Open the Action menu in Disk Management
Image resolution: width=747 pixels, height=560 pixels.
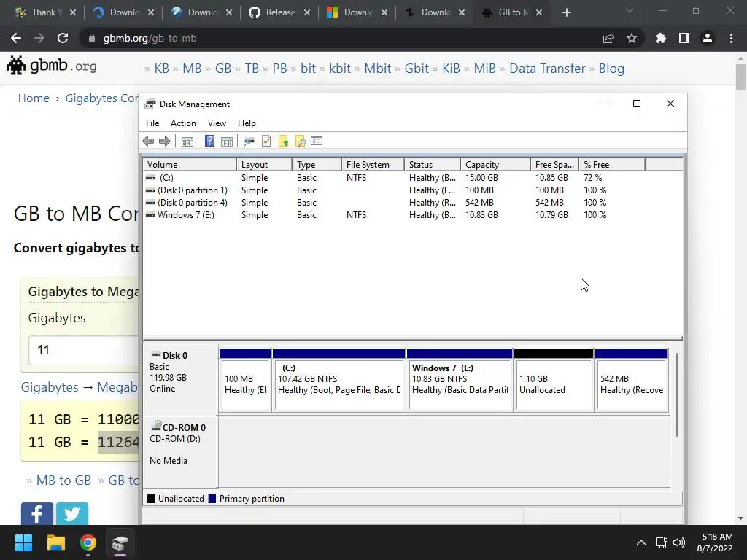183,122
